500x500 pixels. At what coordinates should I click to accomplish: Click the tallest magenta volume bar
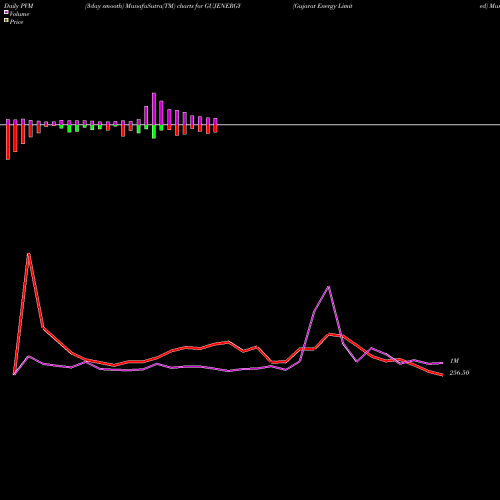click(154, 109)
